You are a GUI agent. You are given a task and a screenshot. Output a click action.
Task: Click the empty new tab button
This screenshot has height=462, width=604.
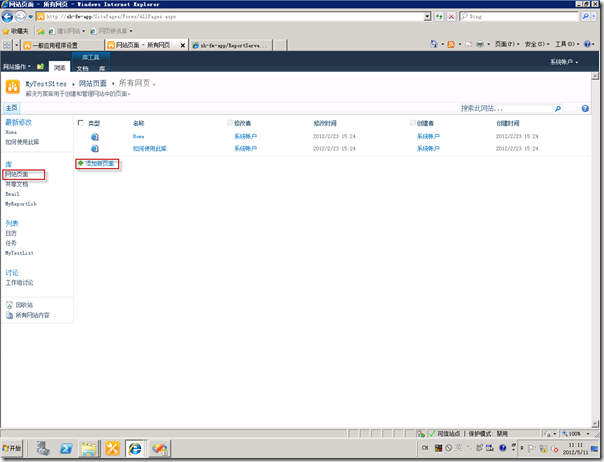(280, 45)
